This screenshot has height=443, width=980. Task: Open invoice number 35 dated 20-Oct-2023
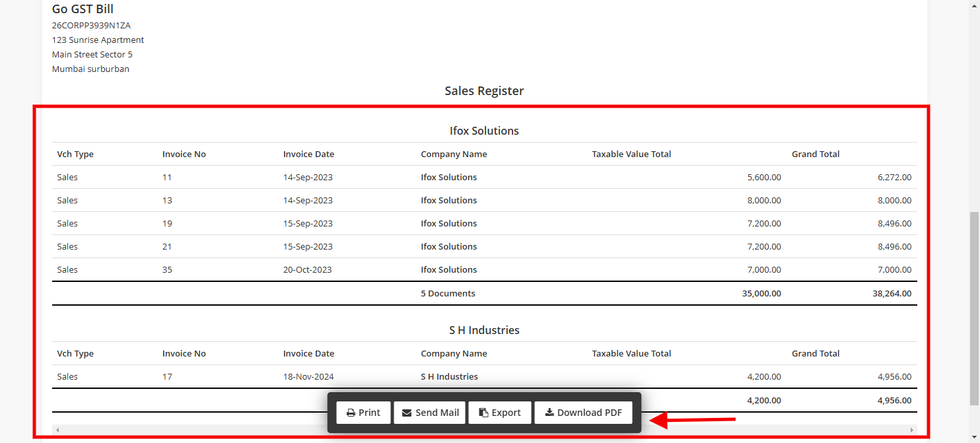coord(166,269)
